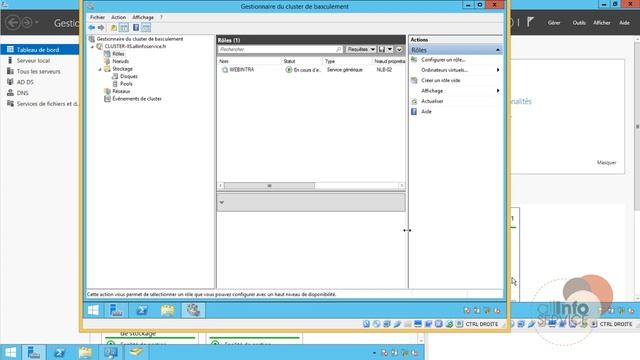640x360 pixels.
Task: Open the Fichier menu
Action: click(x=97, y=17)
